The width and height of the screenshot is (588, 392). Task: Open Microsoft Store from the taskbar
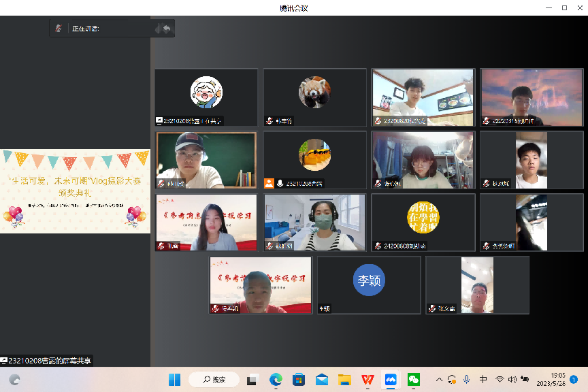(298, 379)
